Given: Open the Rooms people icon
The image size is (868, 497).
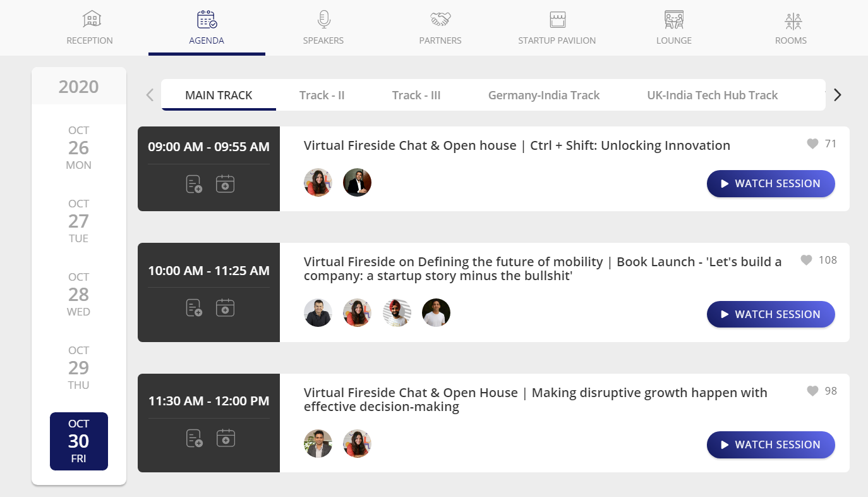Looking at the screenshot, I should point(793,21).
